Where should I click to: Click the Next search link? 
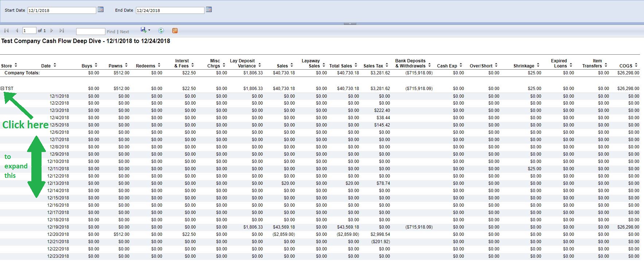point(125,32)
